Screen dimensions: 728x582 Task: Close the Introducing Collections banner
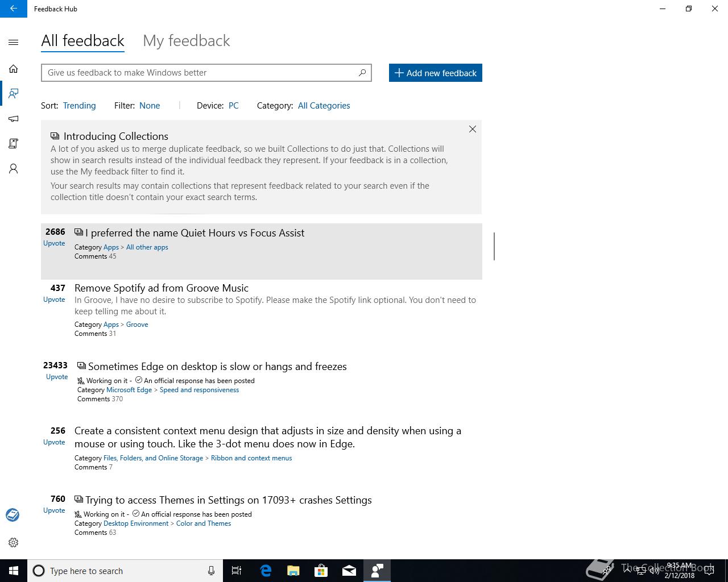point(472,129)
